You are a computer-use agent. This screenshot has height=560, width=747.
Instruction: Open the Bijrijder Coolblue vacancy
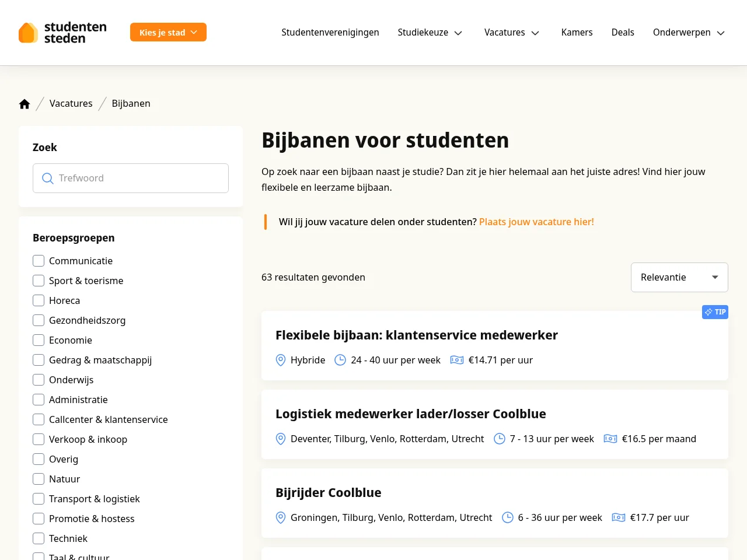[x=328, y=493]
